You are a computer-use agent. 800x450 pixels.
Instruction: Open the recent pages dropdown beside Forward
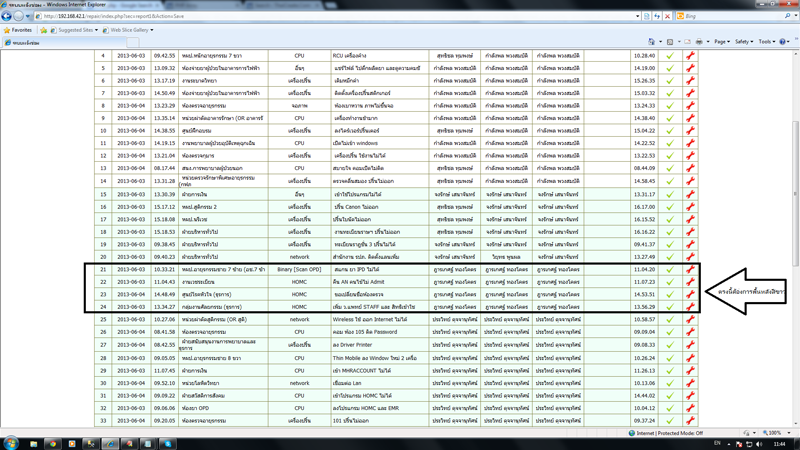[28, 16]
